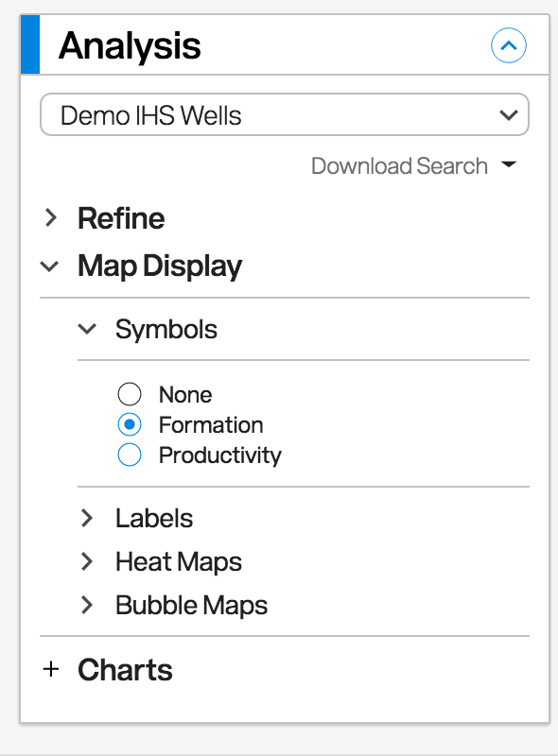558x756 pixels.
Task: Expand the Heat Maps section label
Action: (179, 562)
